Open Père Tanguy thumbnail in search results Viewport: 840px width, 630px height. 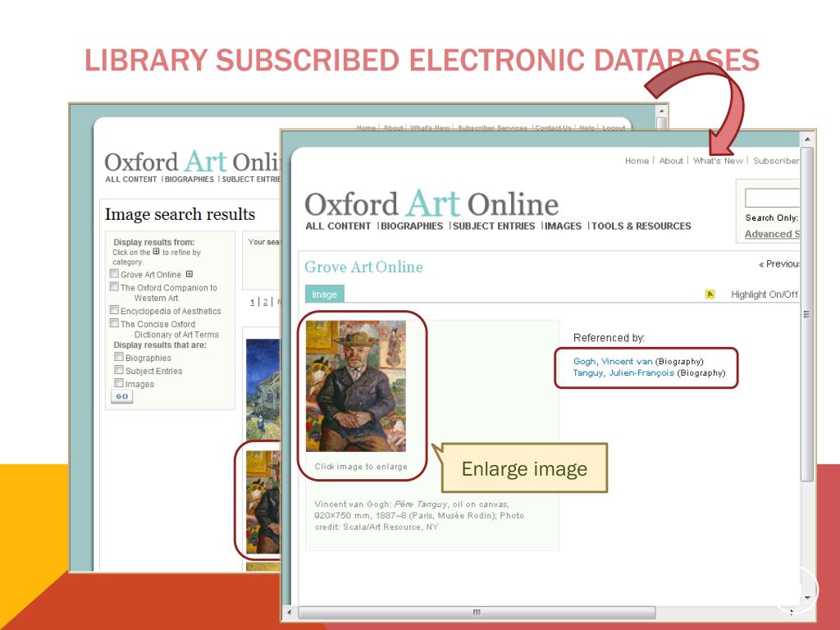point(263,502)
